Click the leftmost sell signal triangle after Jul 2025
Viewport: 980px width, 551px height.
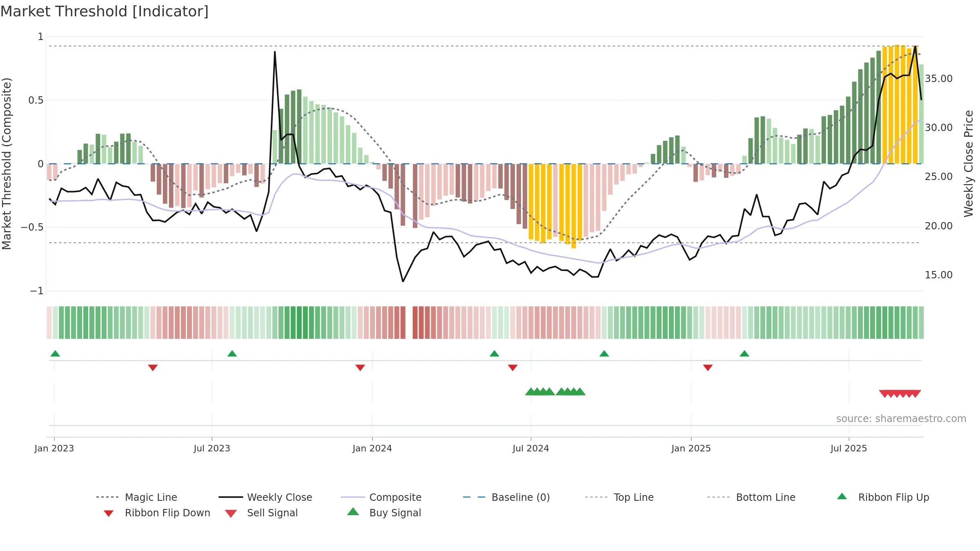point(884,394)
